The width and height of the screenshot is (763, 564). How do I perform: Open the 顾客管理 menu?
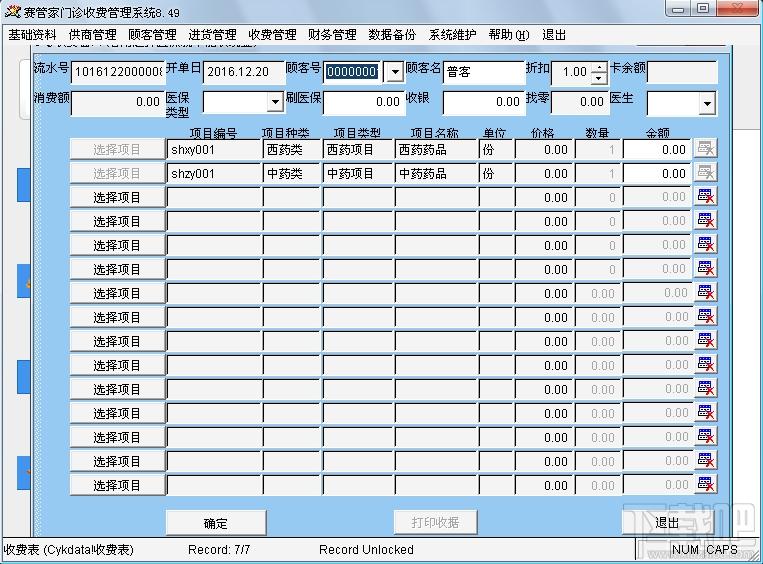pyautogui.click(x=152, y=35)
